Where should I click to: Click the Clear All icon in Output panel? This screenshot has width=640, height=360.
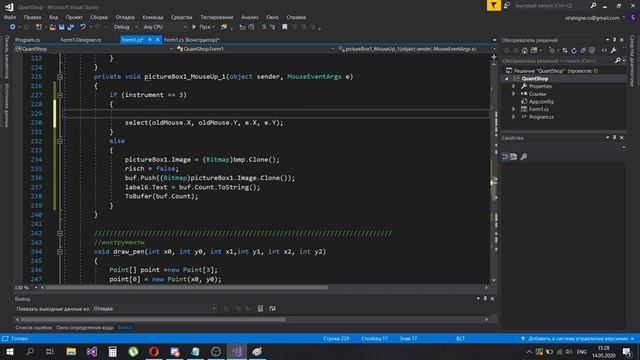tap(260, 309)
